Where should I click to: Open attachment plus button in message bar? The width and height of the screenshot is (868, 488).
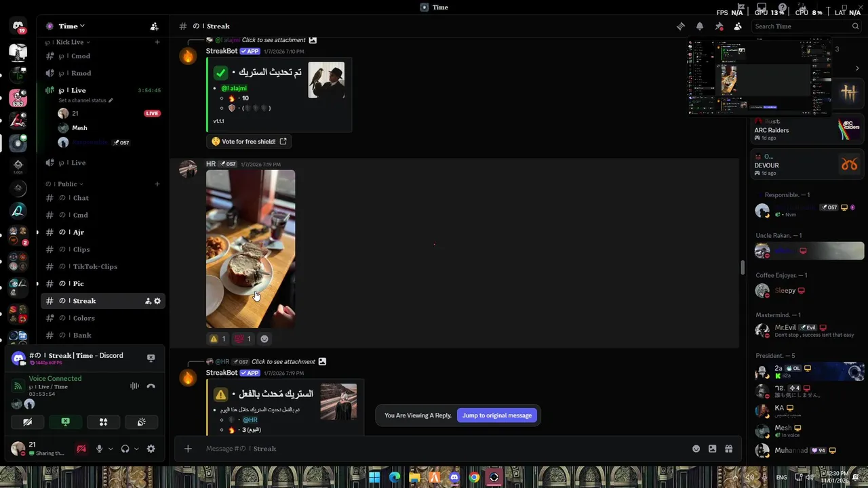pyautogui.click(x=188, y=449)
